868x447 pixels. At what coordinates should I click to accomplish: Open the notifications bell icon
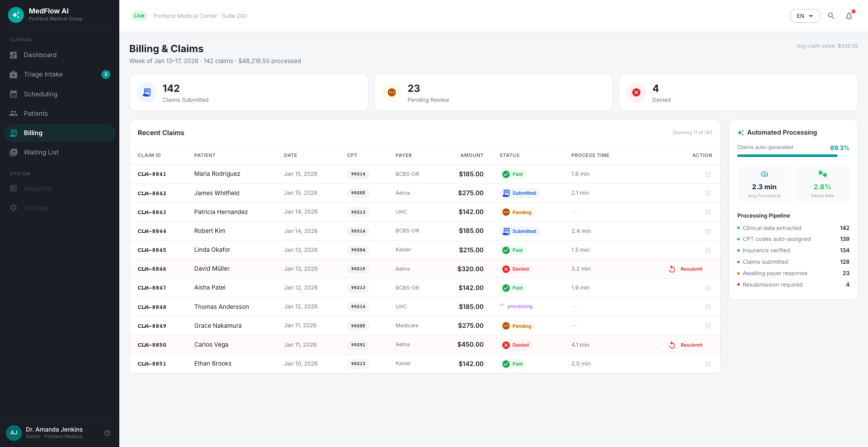pyautogui.click(x=849, y=16)
